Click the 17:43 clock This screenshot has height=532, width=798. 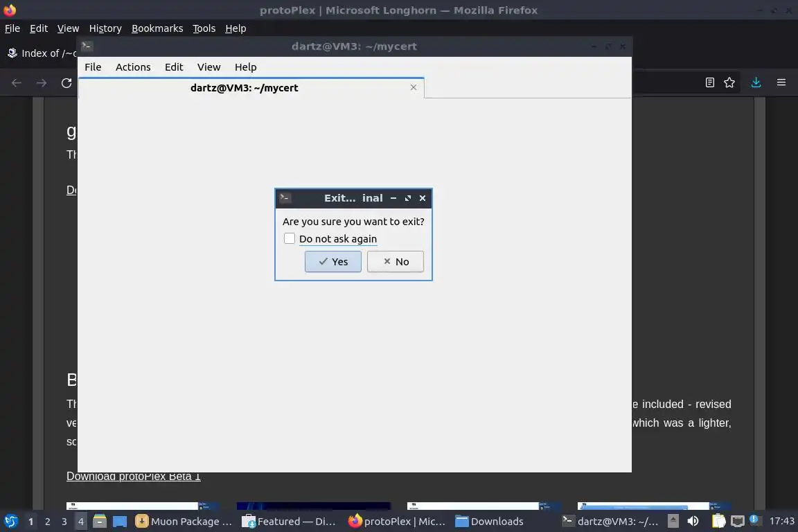781,521
